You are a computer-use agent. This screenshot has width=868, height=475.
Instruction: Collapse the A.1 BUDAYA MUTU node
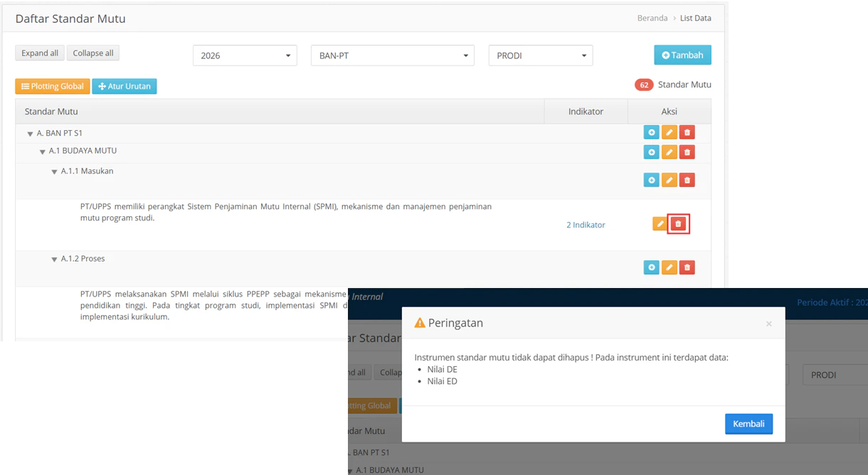coord(42,151)
